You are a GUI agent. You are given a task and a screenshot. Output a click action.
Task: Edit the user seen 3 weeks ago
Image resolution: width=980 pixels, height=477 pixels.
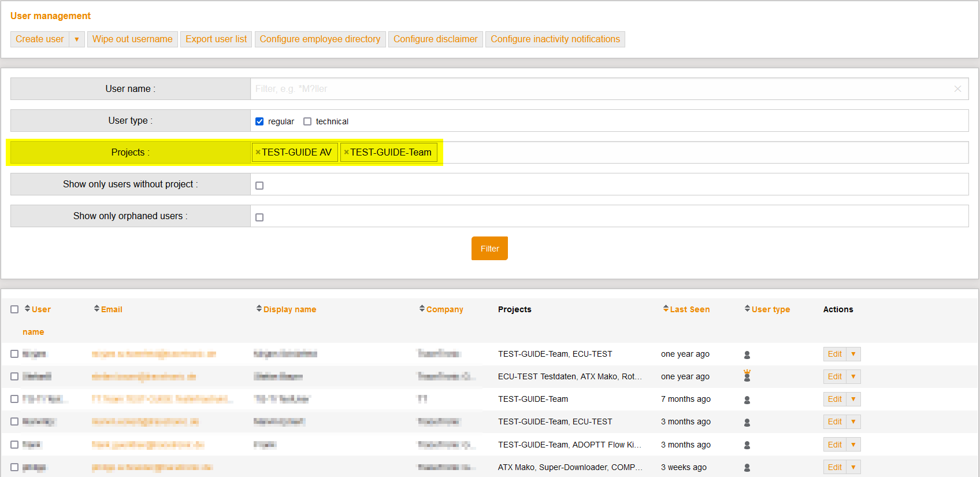pyautogui.click(x=835, y=467)
